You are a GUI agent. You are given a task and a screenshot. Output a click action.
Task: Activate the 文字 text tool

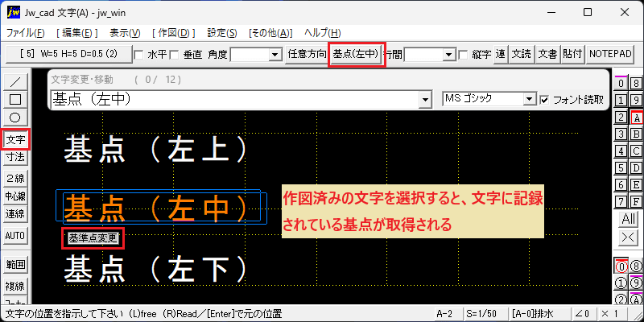(15, 139)
